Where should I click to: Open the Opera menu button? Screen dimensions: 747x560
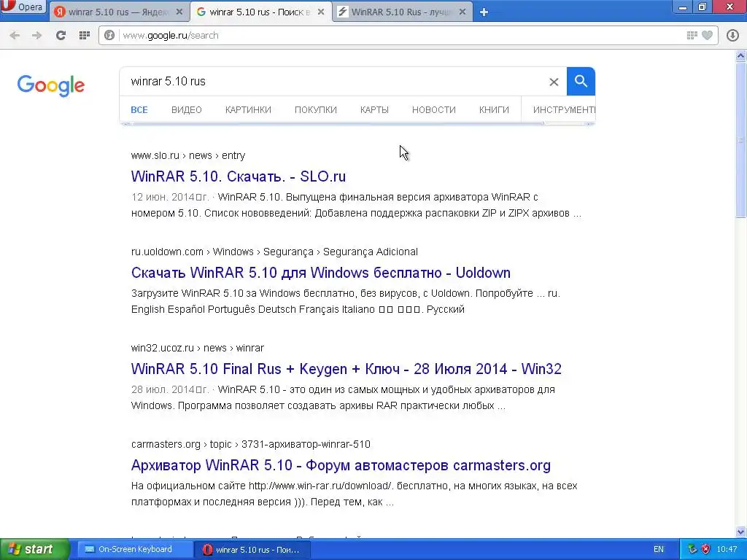click(x=23, y=7)
